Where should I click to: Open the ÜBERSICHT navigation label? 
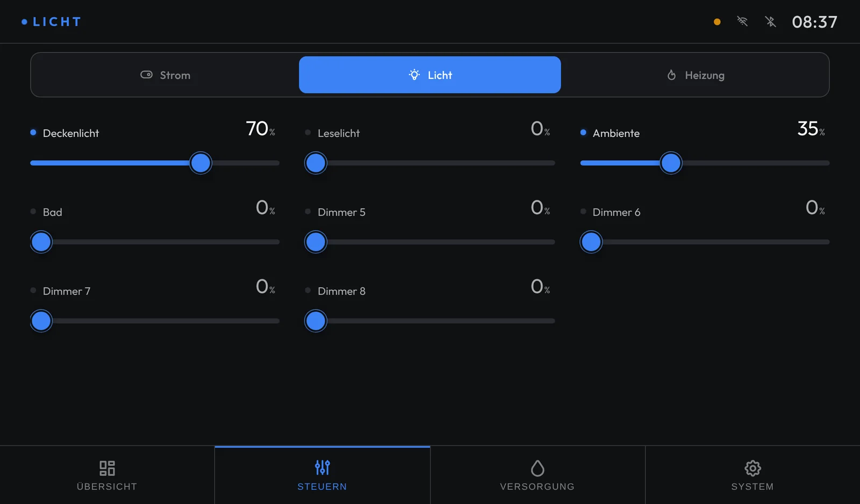click(107, 486)
